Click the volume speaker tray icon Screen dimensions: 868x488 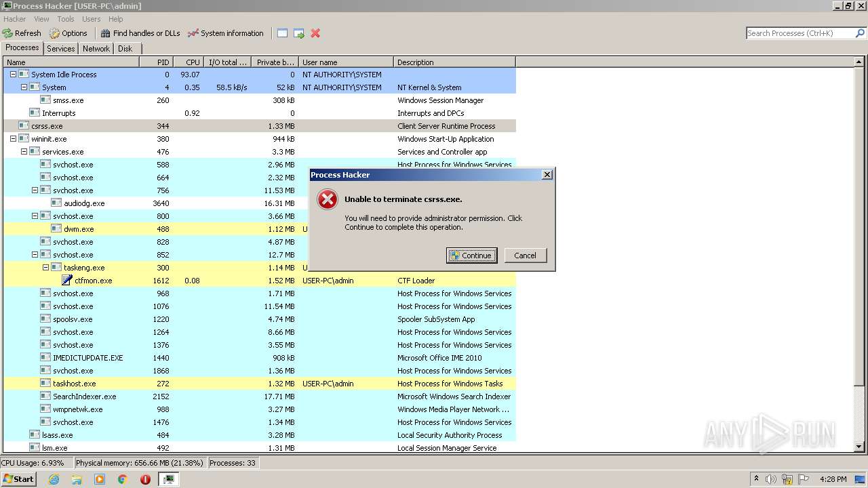point(771,479)
